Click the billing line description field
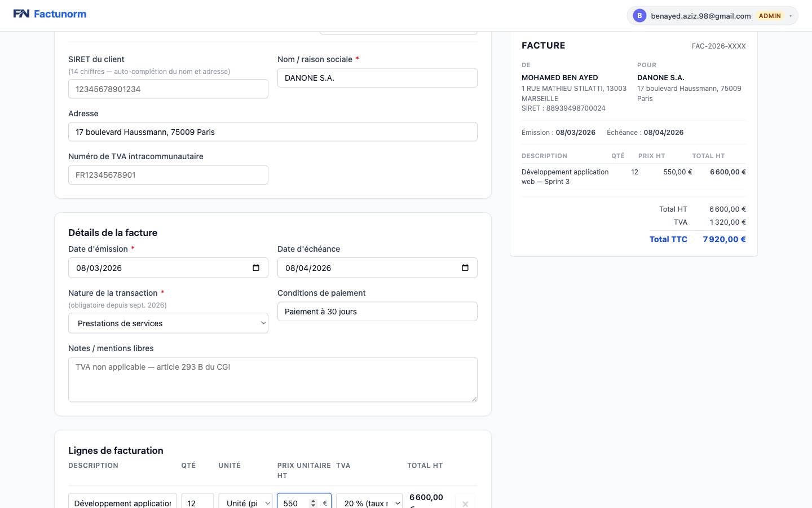This screenshot has width=812, height=508. pyautogui.click(x=122, y=502)
